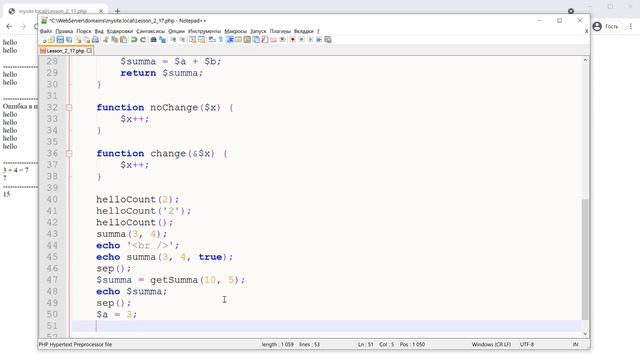Screen dimensions: 640x360
Task: Click the Save recorded macro icon
Action: click(328, 40)
